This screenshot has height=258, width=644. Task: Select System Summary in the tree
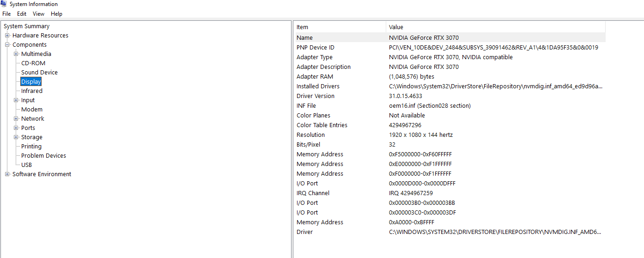click(x=26, y=26)
